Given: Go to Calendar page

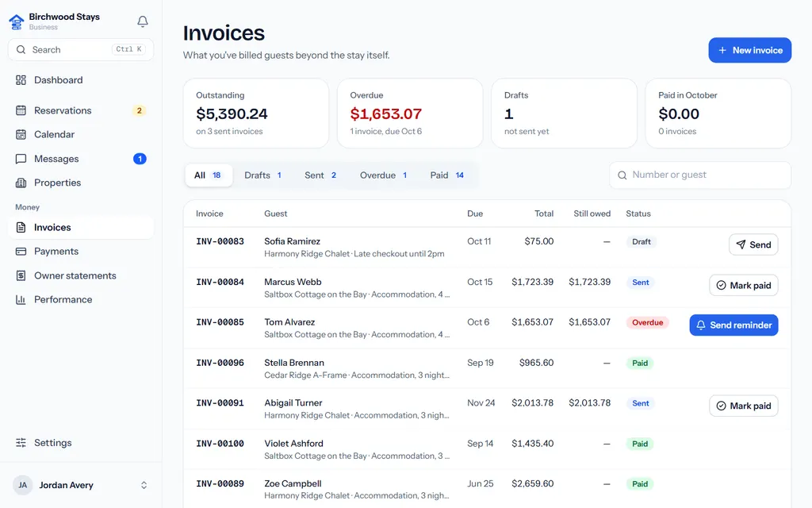Looking at the screenshot, I should 81,134.
